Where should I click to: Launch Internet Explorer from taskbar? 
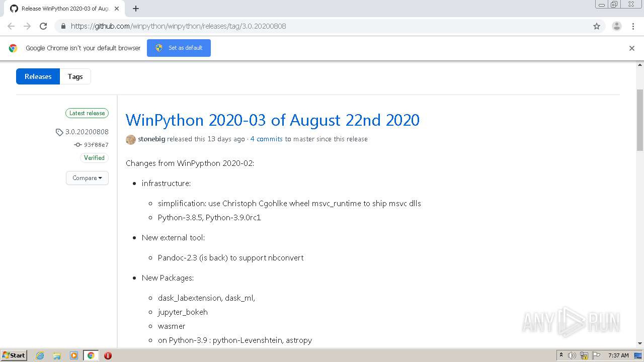(x=40, y=355)
